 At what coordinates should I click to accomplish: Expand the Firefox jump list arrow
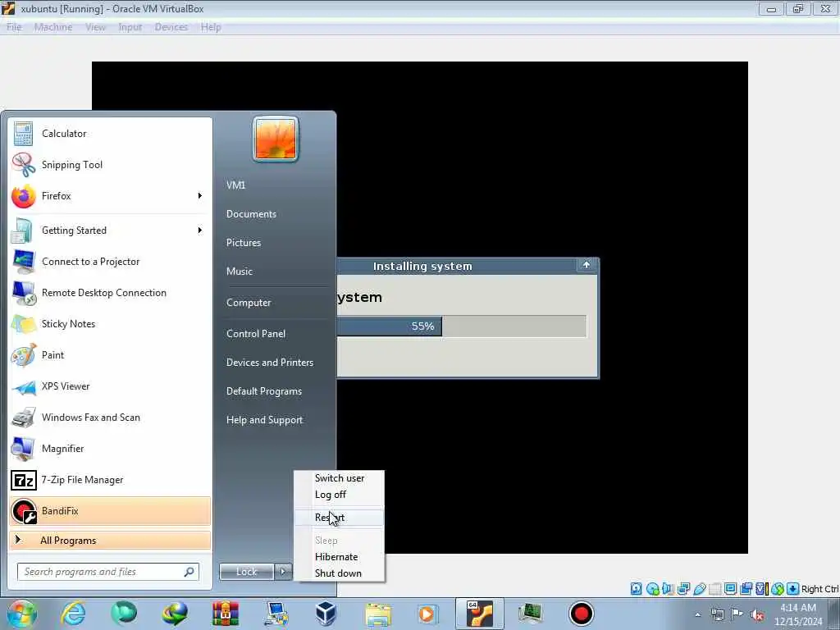(x=200, y=196)
